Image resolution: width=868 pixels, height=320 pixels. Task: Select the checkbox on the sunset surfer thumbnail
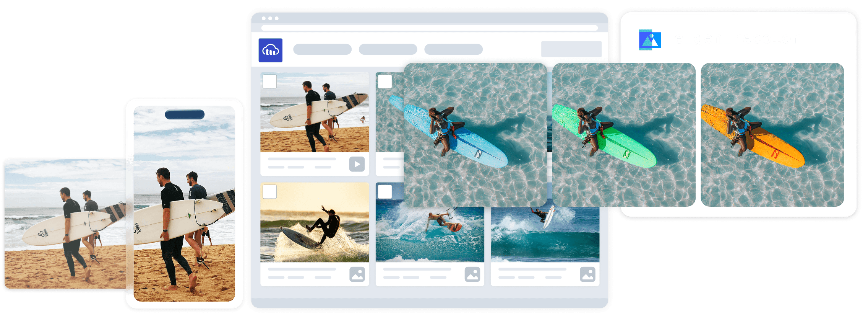point(269,191)
